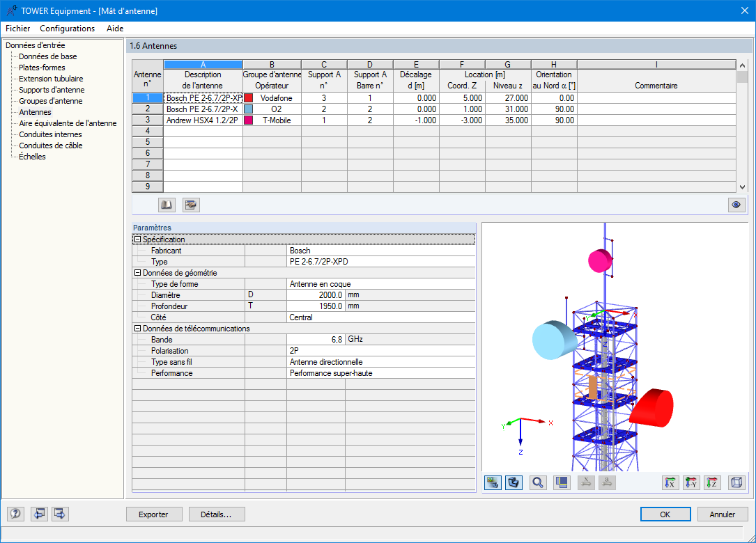Click the overlapping squares view icon
The width and height of the screenshot is (756, 543).
562,482
